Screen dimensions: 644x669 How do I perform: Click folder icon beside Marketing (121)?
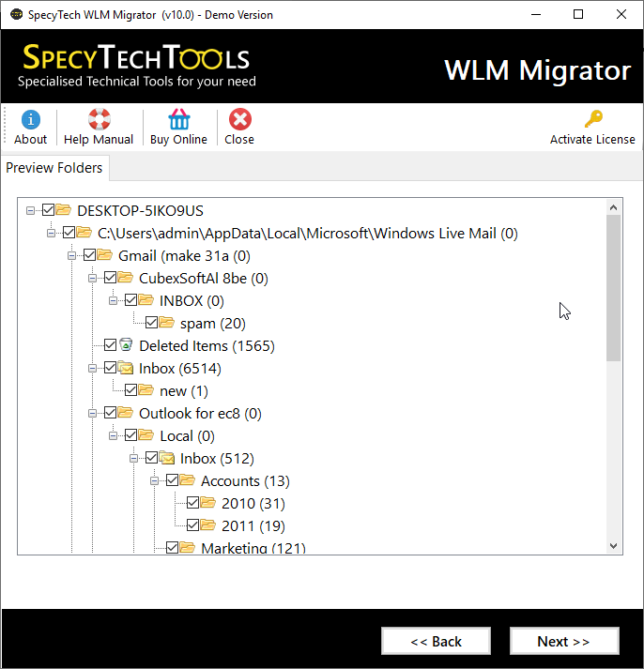pyautogui.click(x=188, y=547)
